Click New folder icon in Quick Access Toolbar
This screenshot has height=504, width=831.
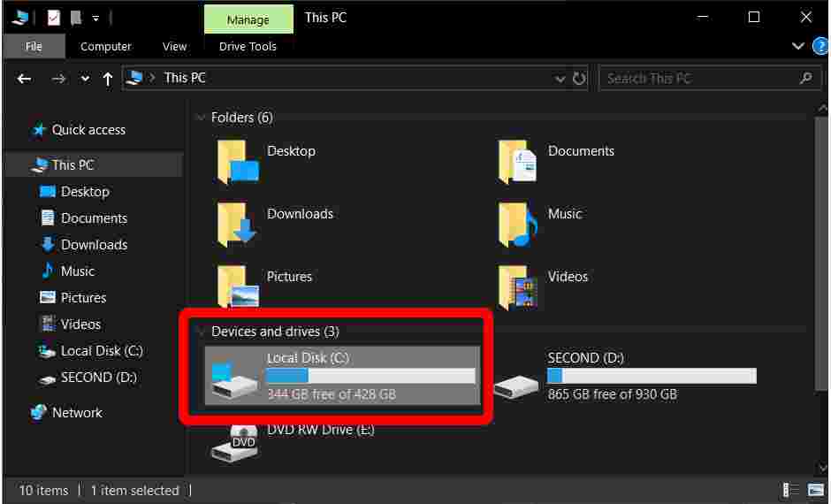pos(76,18)
